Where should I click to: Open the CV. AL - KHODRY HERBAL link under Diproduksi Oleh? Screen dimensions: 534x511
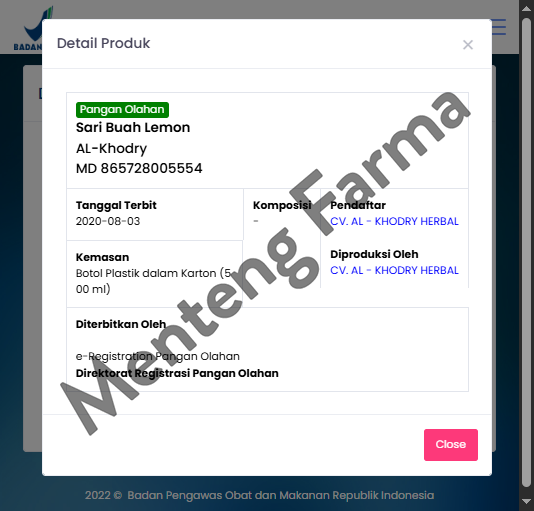tap(394, 270)
